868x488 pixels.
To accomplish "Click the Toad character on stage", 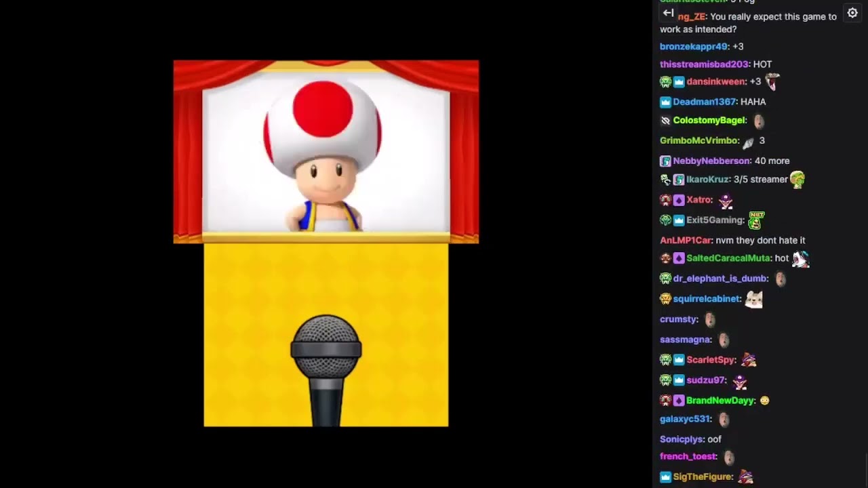I will coord(323,156).
